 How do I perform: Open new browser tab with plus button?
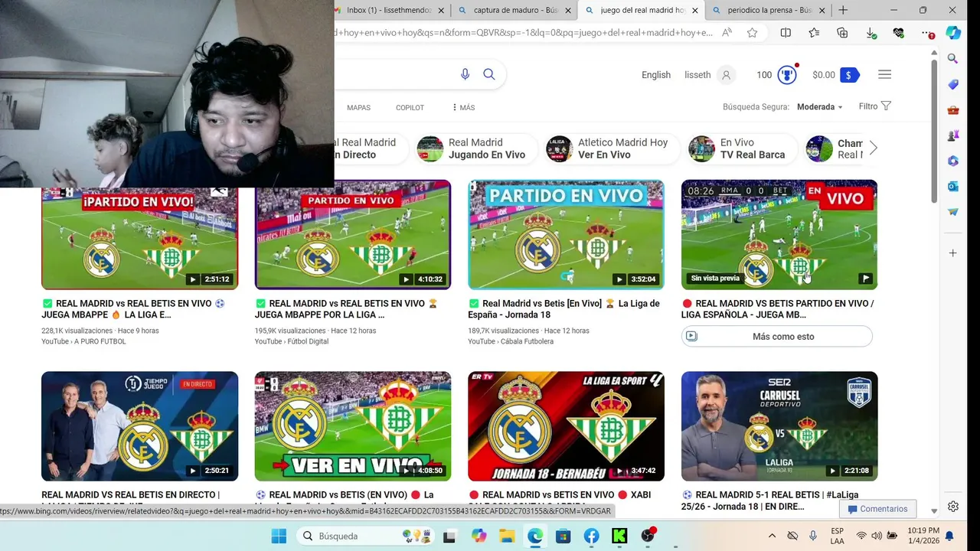[x=843, y=10]
